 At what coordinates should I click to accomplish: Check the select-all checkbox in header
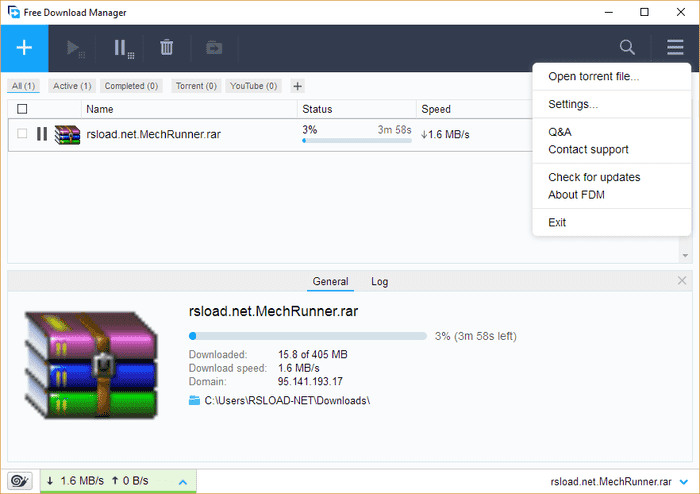click(x=22, y=109)
